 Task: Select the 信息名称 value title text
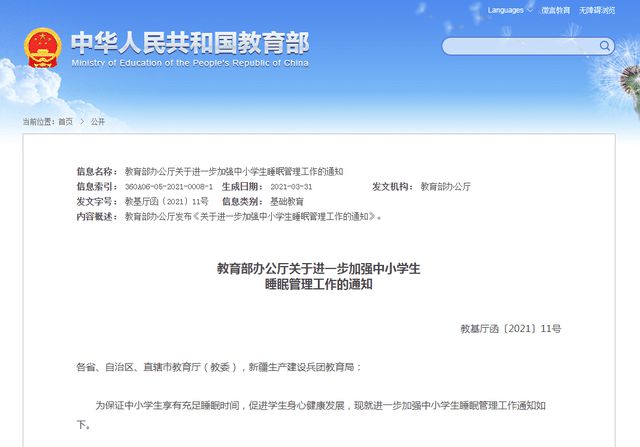234,171
